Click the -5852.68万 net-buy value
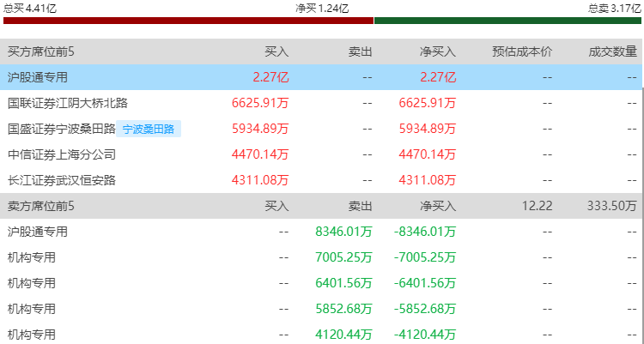 coord(425,309)
